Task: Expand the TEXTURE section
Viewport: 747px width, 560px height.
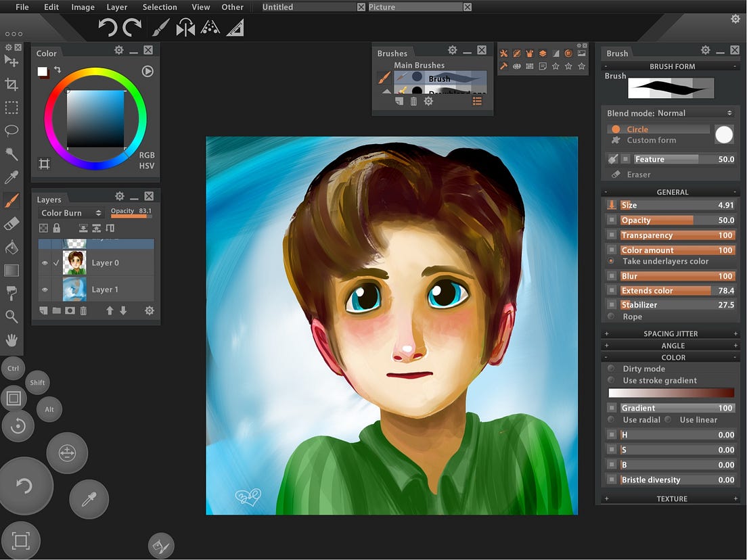Action: 671,498
